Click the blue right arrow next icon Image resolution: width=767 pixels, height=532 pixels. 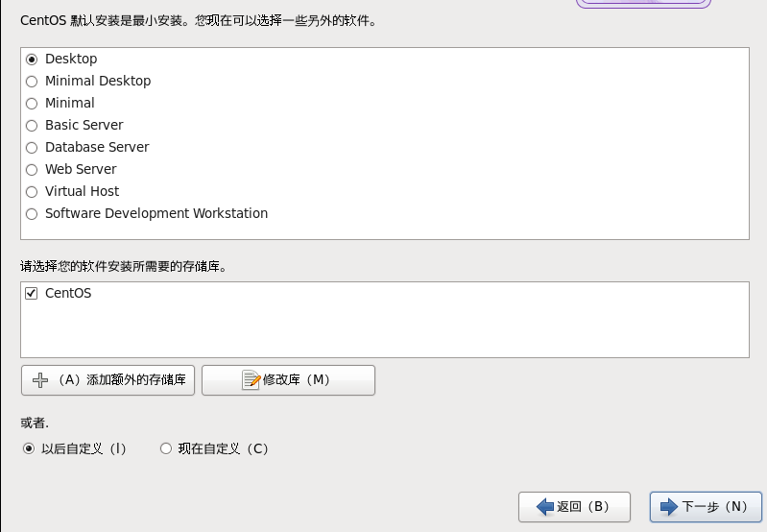669,506
